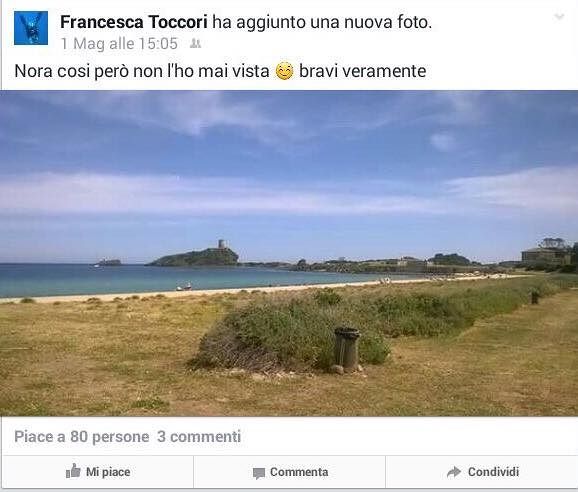Click the words "nuova foto" in header

click(387, 22)
